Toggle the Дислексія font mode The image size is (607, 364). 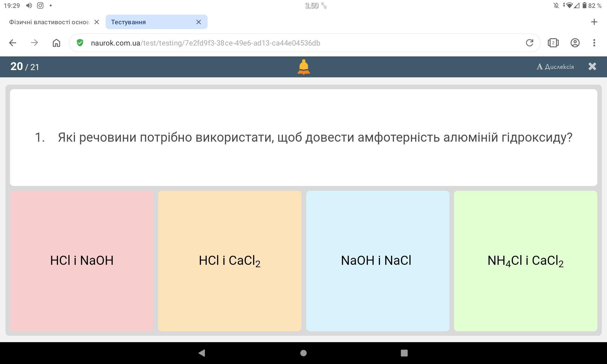555,67
